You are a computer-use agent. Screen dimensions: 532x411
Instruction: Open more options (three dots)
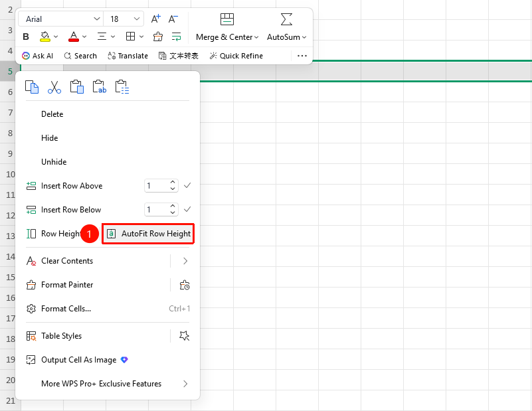302,56
